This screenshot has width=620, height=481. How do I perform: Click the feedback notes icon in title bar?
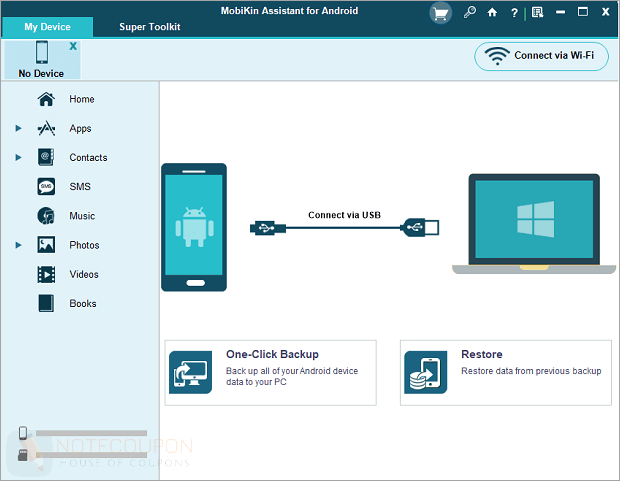pos(538,13)
